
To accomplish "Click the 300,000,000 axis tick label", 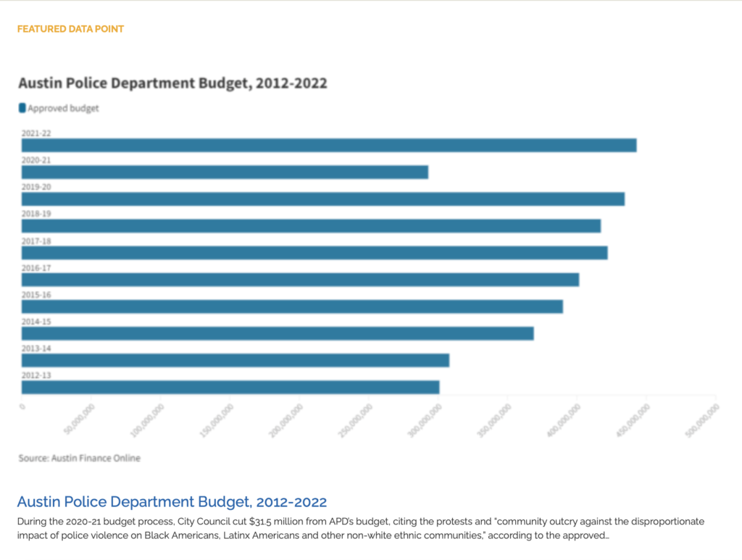I will click(425, 420).
